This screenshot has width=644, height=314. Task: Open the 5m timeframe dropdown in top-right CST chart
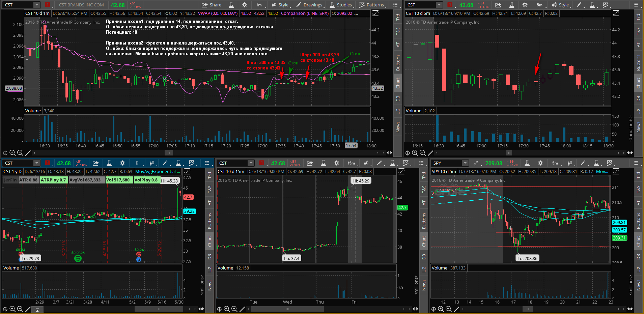pos(541,5)
